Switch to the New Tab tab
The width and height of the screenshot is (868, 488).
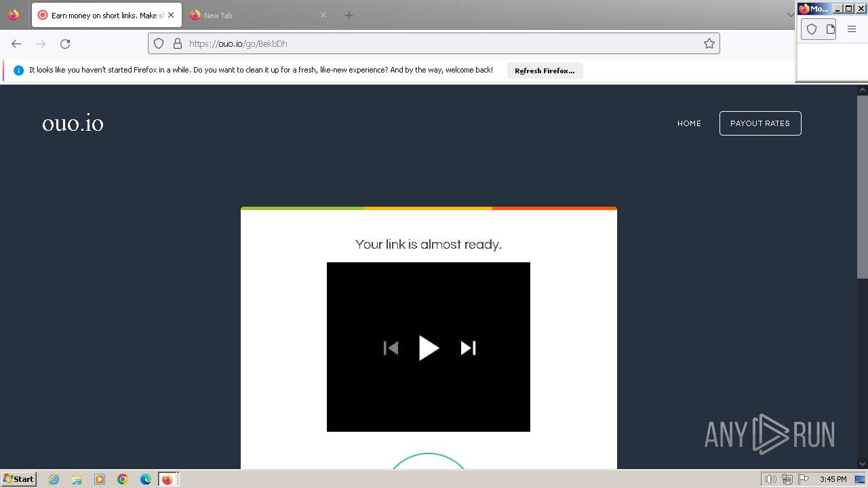coord(259,15)
